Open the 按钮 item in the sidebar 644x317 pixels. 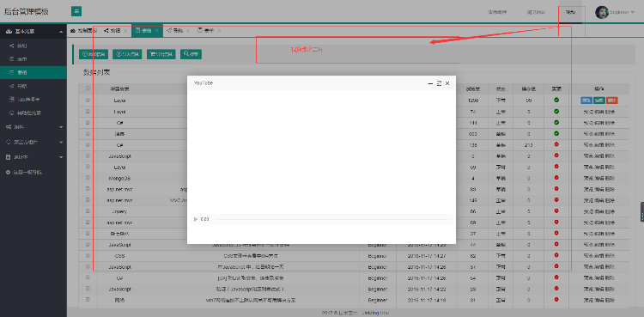[33, 46]
